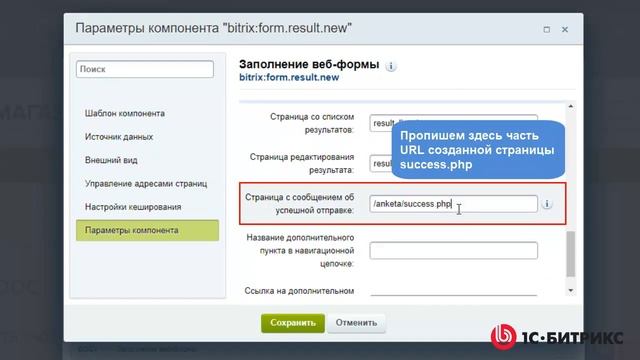Click the /anketa/success.php input field

453,204
